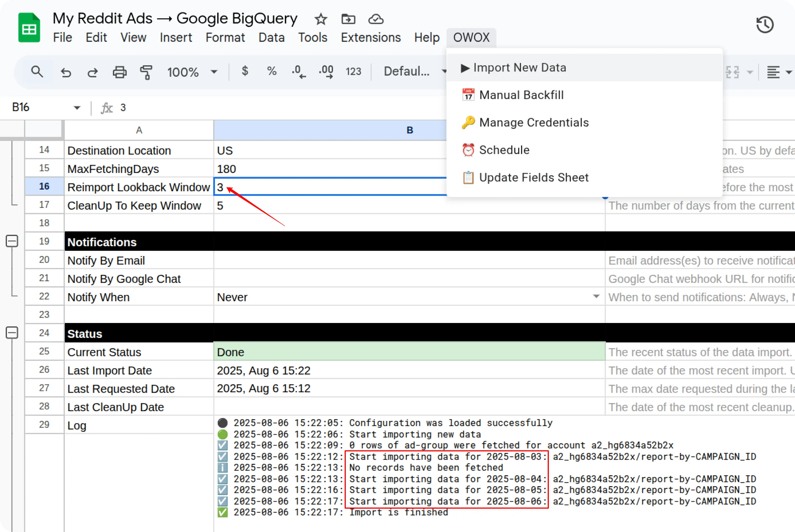Format as currency with dollar icon
The height and width of the screenshot is (532, 795).
coord(245,71)
